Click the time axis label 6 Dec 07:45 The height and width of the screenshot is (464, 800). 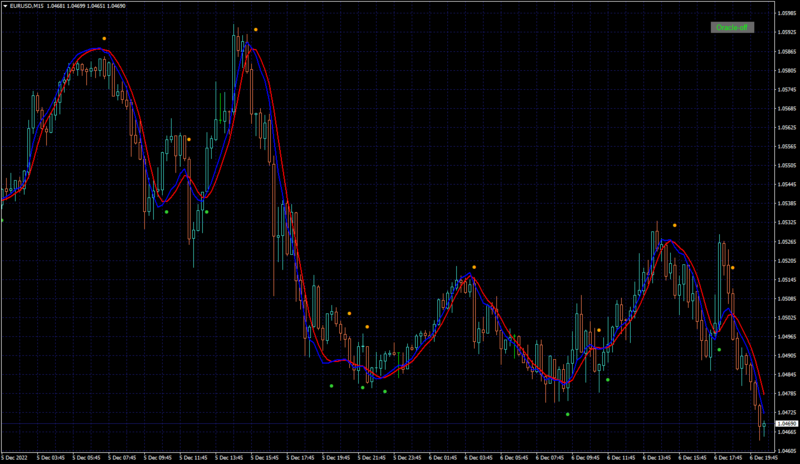550,458
